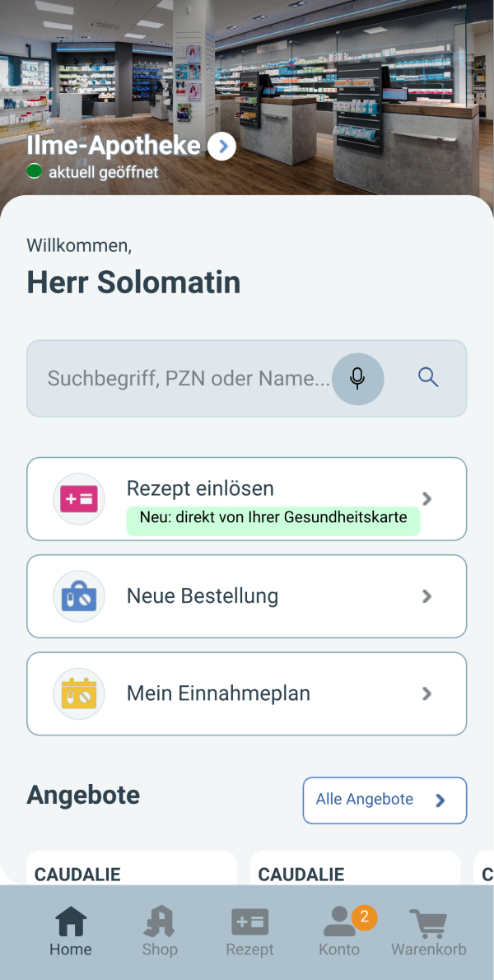
Task: Click the Alle Angebote button
Action: (x=384, y=800)
